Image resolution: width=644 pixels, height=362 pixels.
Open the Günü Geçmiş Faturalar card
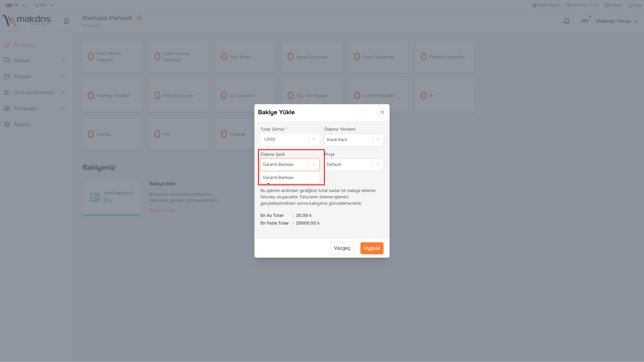click(x=178, y=57)
